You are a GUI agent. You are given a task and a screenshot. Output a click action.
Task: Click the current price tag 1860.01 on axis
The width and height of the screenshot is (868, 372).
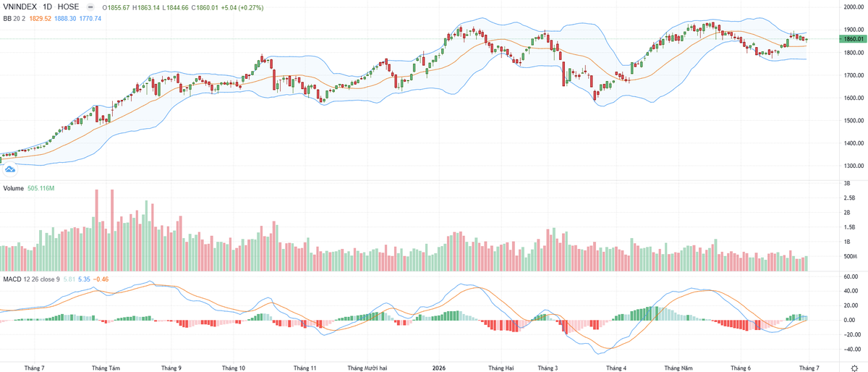(854, 38)
